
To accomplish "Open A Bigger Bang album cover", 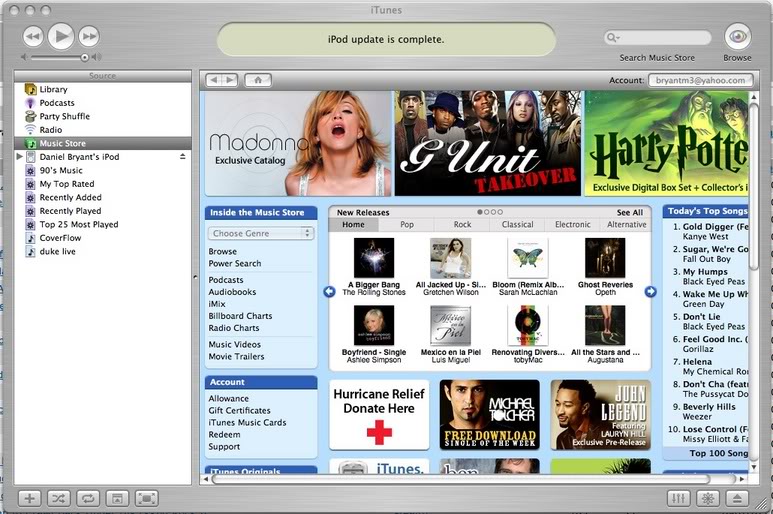I will point(374,258).
